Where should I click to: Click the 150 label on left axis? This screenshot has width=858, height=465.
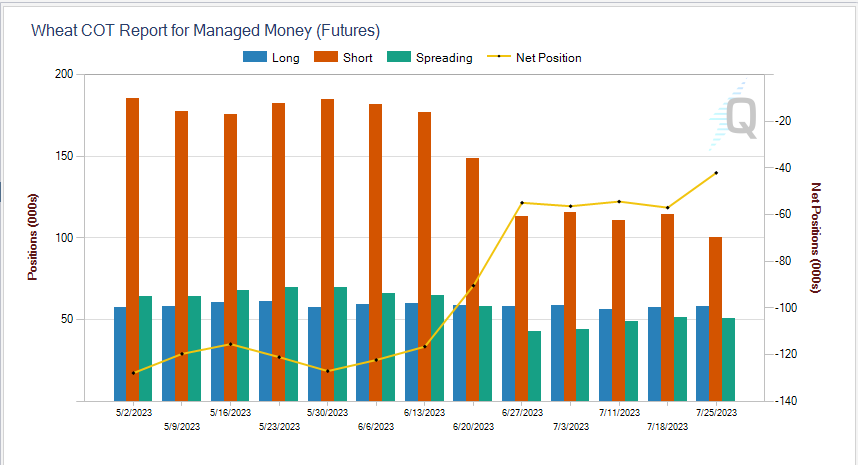tap(64, 156)
